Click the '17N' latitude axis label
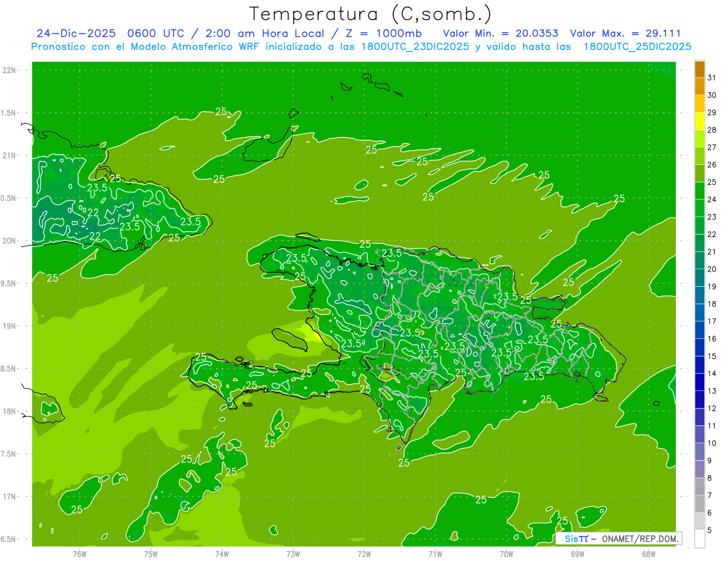The image size is (728, 562). tap(9, 497)
